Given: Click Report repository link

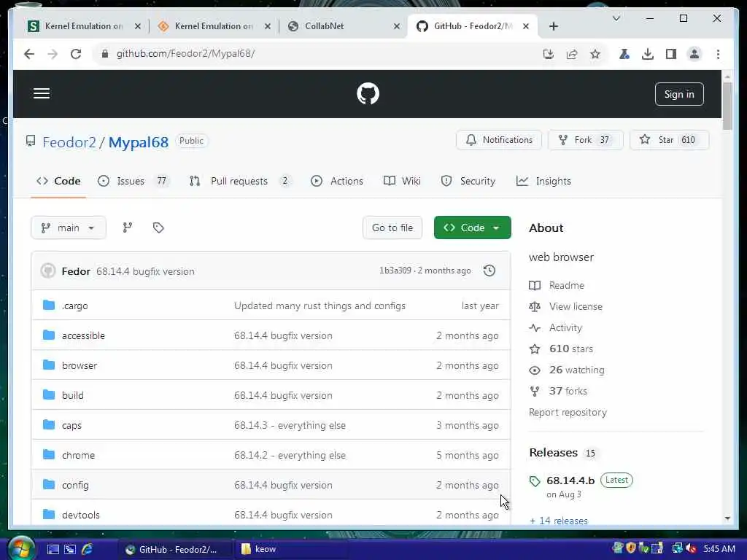Looking at the screenshot, I should coord(568,413).
